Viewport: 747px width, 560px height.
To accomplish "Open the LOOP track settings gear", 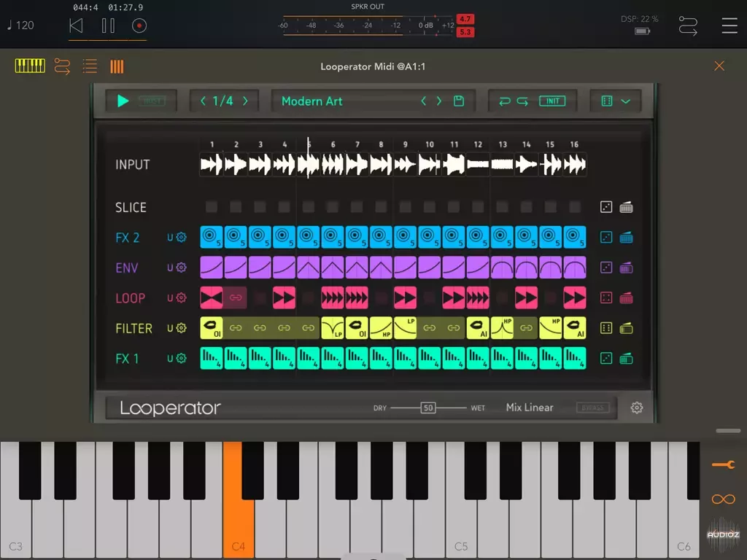I will tap(182, 297).
